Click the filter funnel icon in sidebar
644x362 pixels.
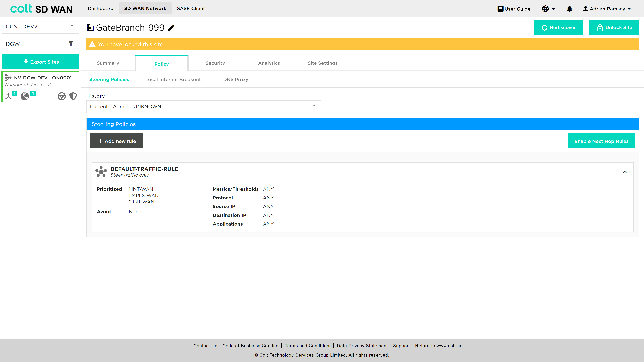[71, 43]
